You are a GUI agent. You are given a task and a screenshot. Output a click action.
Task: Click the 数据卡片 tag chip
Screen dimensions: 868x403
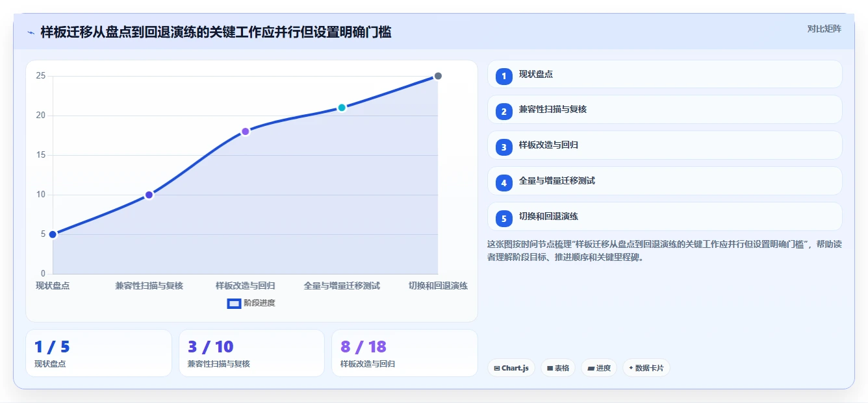[x=646, y=368]
